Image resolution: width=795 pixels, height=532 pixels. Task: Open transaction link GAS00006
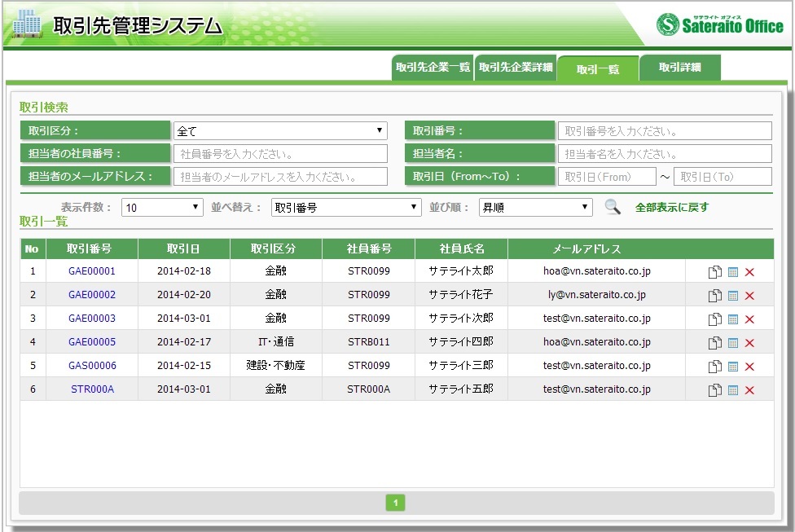[x=92, y=365]
